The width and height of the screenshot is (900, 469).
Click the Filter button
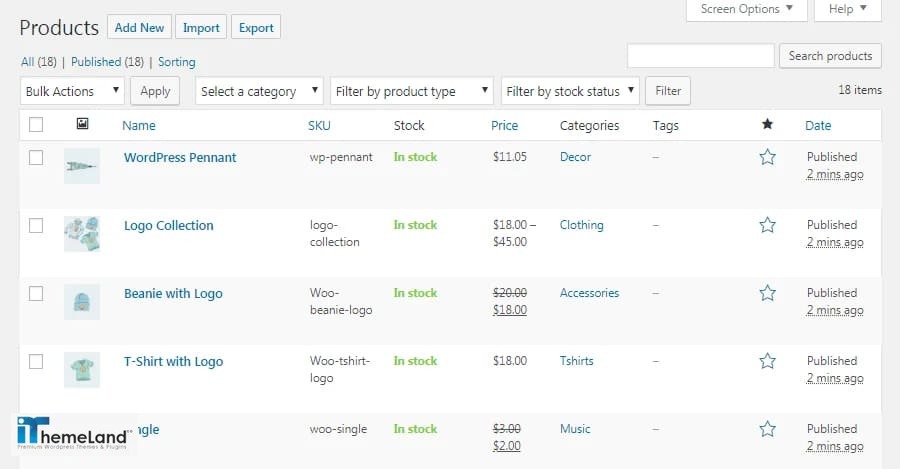[x=668, y=91]
